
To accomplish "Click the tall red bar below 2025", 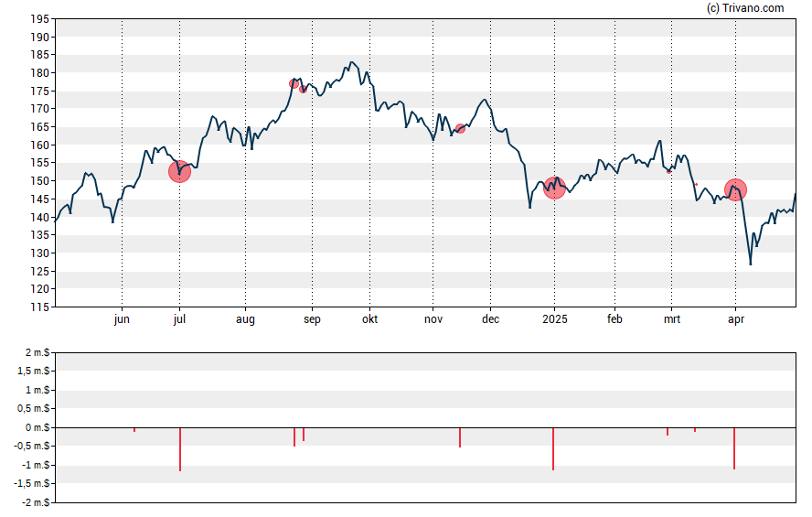I will (553, 448).
